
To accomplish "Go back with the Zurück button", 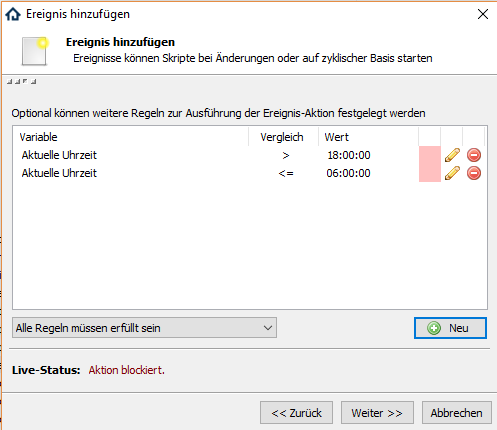I will click(x=296, y=413).
